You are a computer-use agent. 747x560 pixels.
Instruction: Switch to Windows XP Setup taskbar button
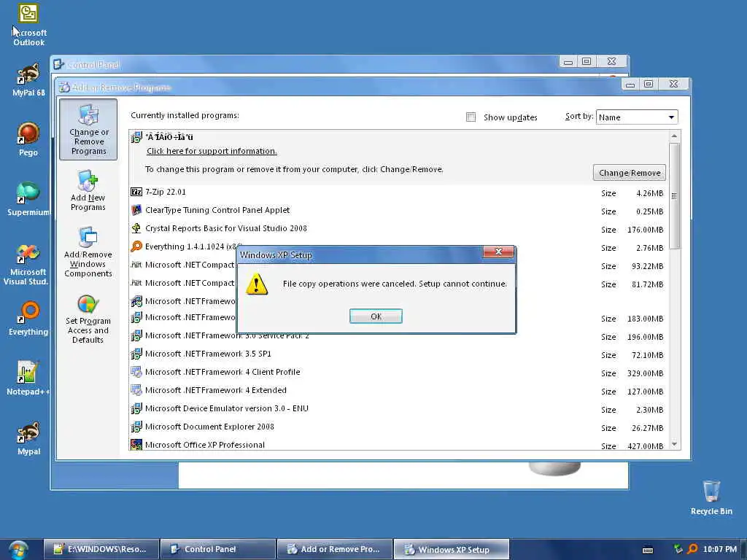pos(452,549)
